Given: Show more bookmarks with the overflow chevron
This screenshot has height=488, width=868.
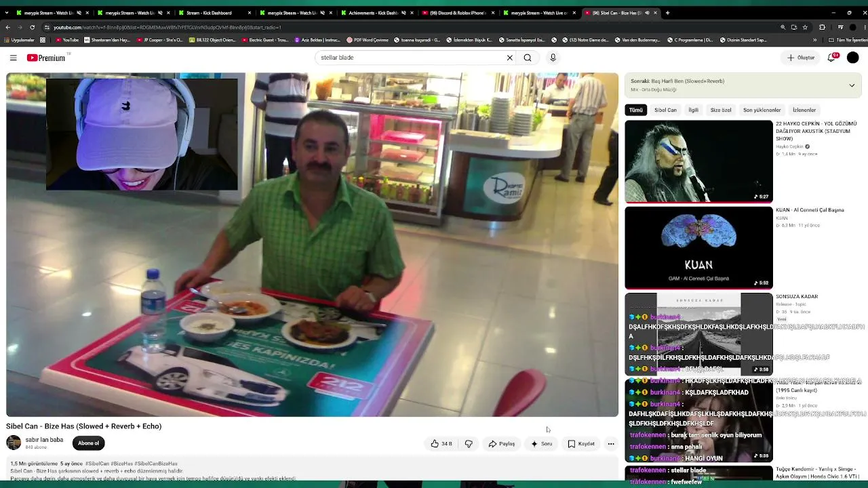Looking at the screenshot, I should (x=816, y=40).
